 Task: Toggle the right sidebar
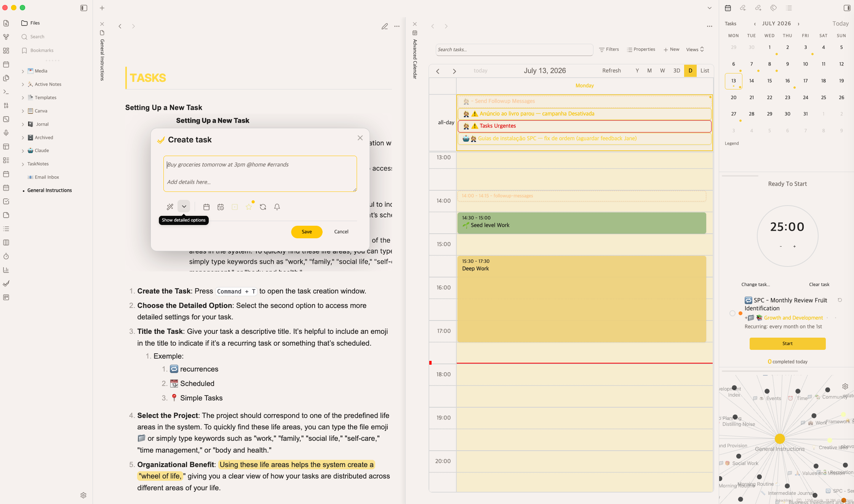pyautogui.click(x=847, y=8)
